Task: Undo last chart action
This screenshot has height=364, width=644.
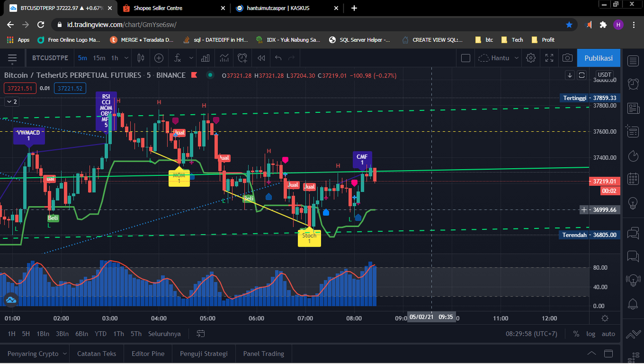Action: click(278, 58)
